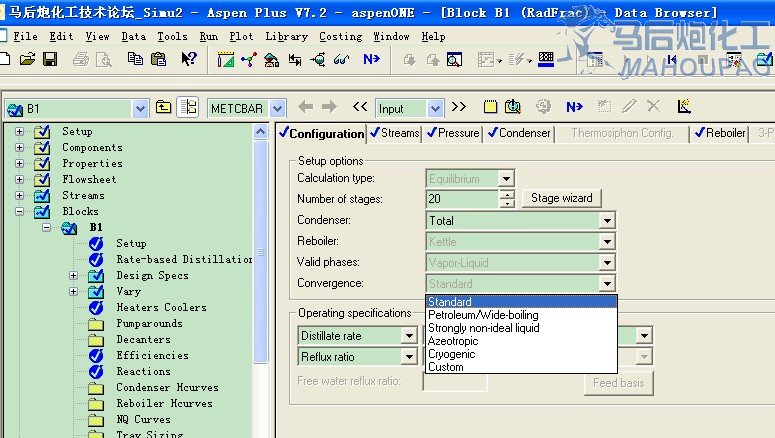Choose Strongly non-ideal liquid option
Viewport: 775px width, 438px height.
521,328
